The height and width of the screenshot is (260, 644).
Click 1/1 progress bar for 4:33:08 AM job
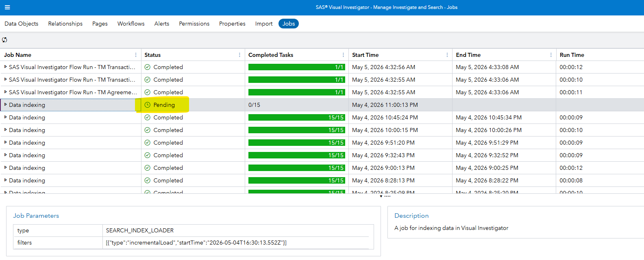(x=297, y=67)
